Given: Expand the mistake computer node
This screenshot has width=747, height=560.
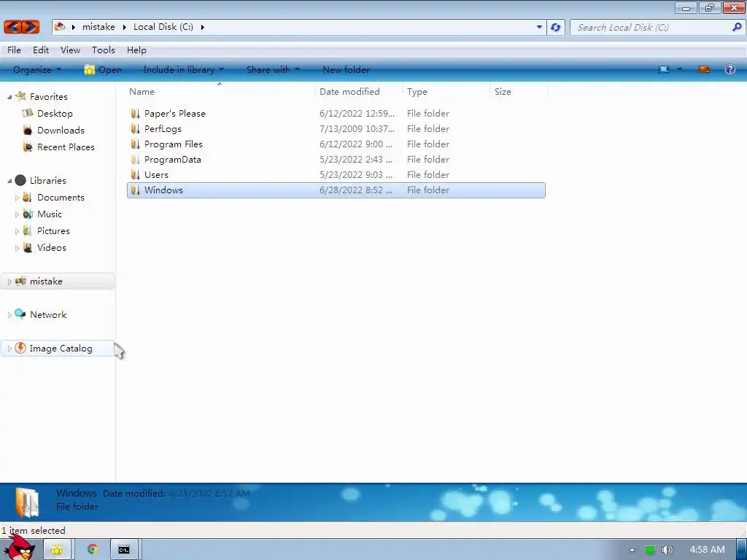Looking at the screenshot, I should click(9, 281).
